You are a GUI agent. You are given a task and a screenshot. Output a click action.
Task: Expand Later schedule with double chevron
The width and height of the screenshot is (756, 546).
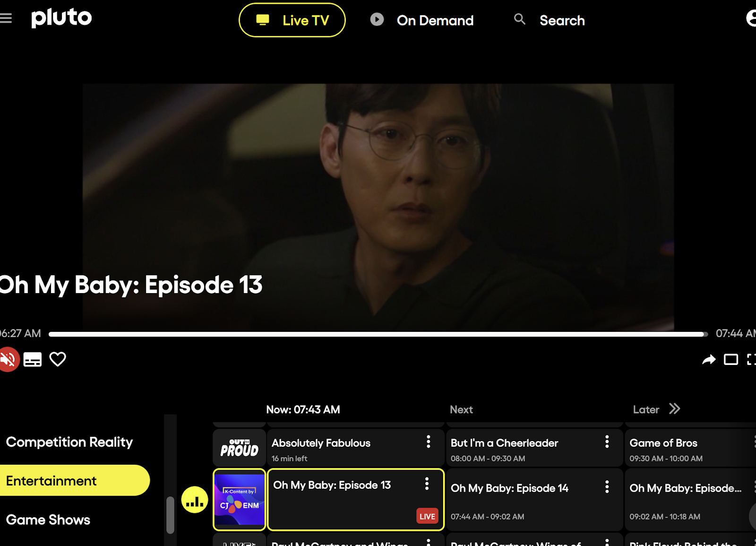click(675, 409)
